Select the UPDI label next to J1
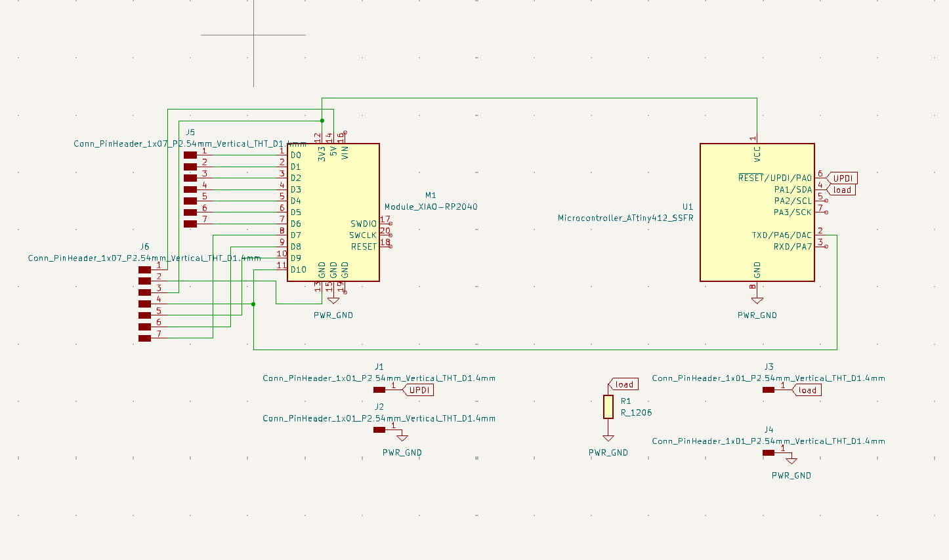Image resolution: width=949 pixels, height=560 pixels. [x=419, y=390]
